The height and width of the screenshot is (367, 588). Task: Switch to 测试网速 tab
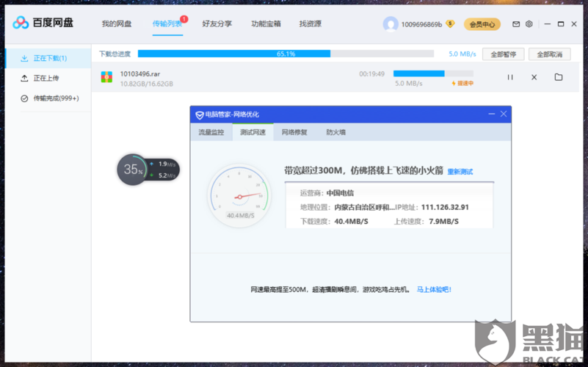[253, 132]
